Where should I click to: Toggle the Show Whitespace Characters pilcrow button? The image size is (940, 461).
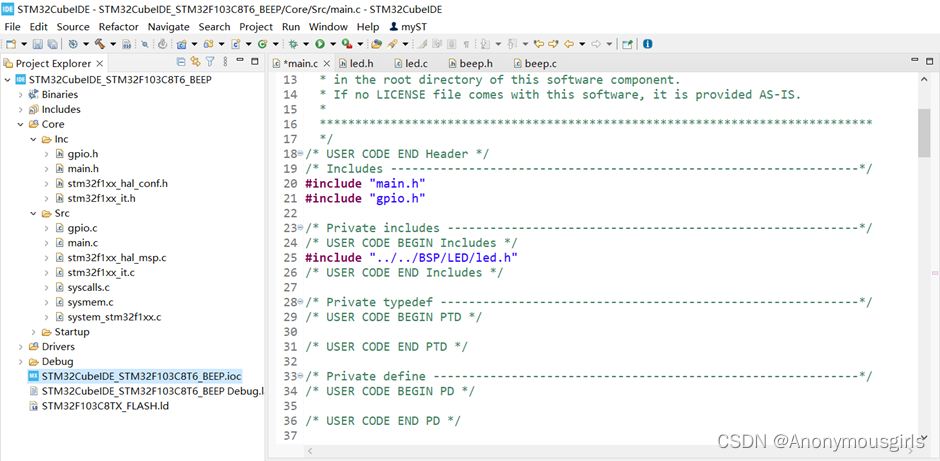[x=466, y=44]
